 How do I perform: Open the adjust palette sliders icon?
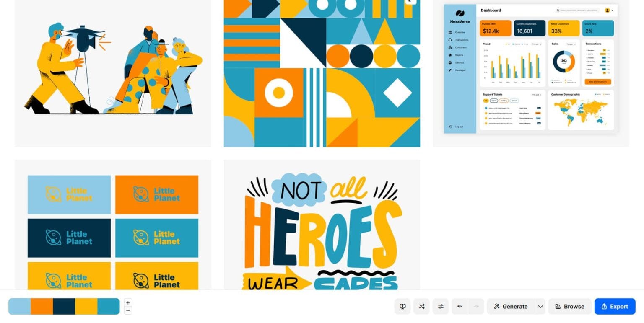441,306
